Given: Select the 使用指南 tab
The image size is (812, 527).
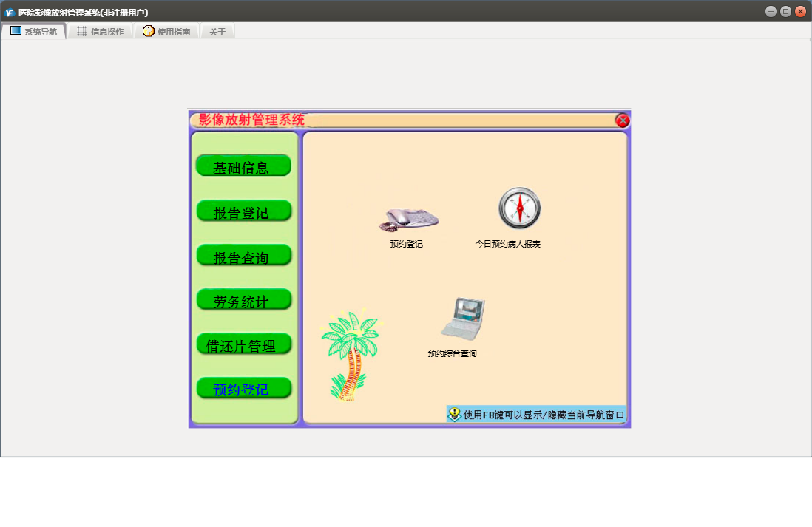Looking at the screenshot, I should [x=166, y=32].
